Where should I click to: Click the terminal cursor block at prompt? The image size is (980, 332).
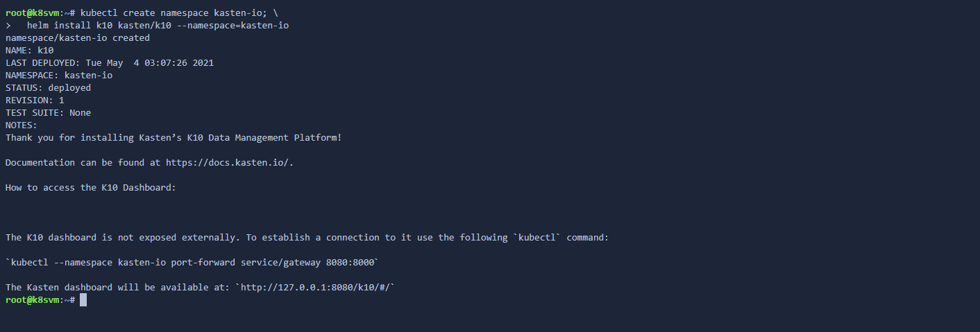(83, 300)
